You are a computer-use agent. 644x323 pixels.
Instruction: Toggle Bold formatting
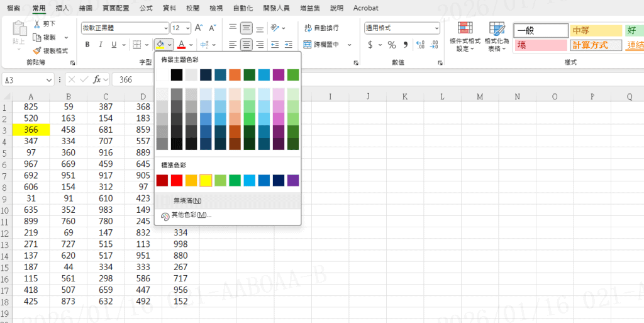[87, 45]
